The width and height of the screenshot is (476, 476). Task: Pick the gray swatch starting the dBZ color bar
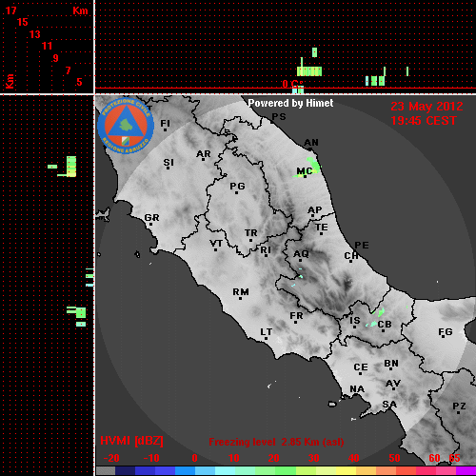click(x=106, y=470)
